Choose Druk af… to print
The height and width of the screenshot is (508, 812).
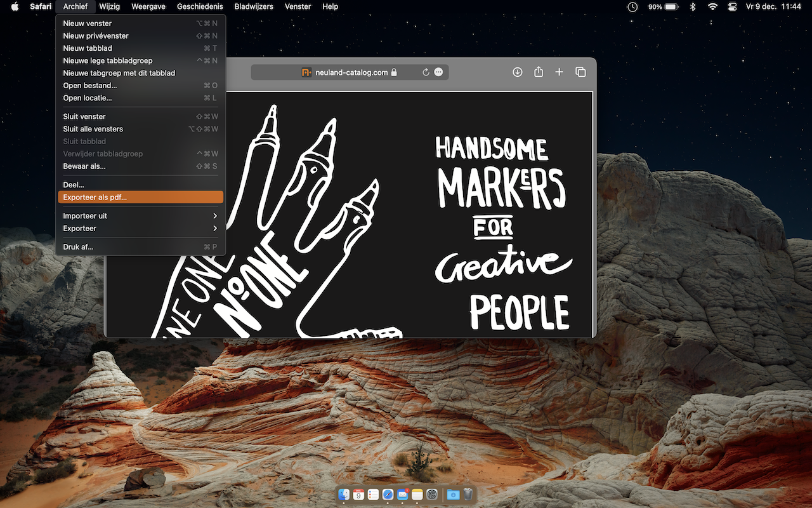tap(140, 247)
